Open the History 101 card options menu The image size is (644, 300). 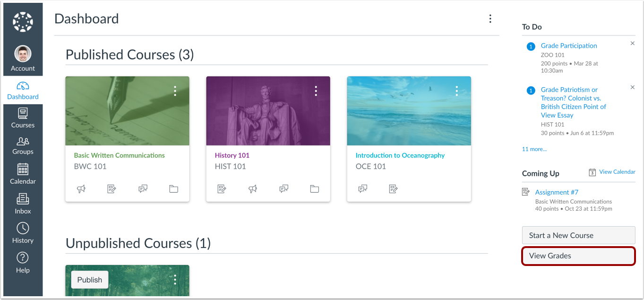(316, 91)
